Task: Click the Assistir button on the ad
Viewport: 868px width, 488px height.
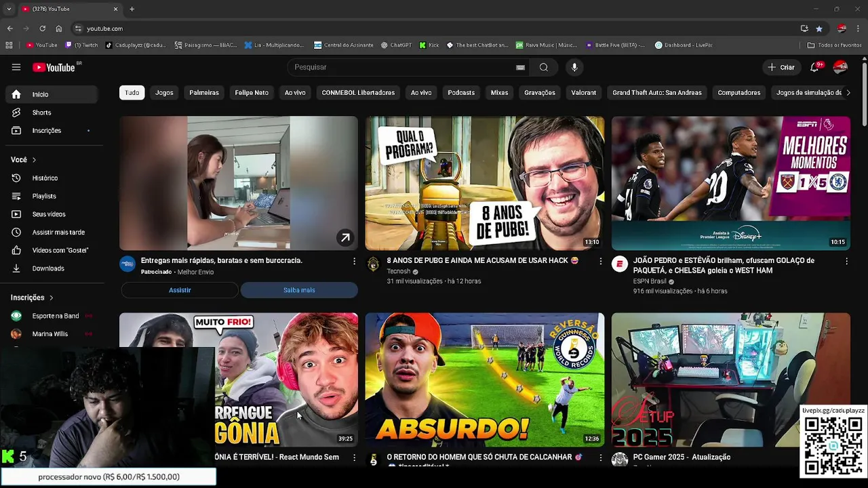Action: [x=180, y=290]
